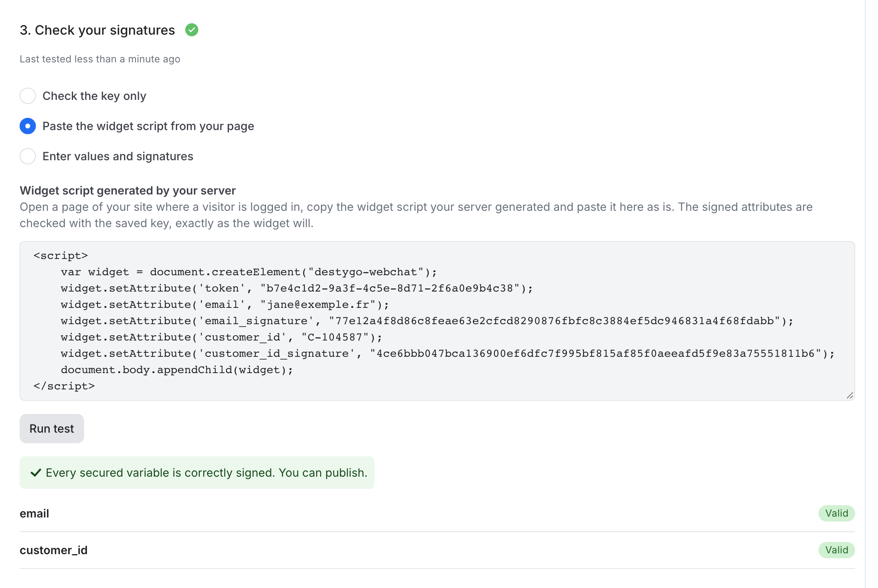Click the email_signature line in the script
The height and width of the screenshot is (588, 878).
427,321
